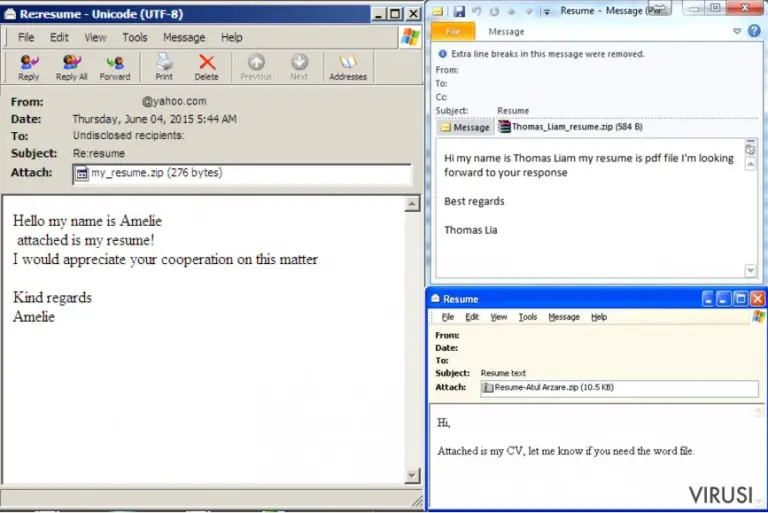This screenshot has width=768, height=513.
Task: Open View menu in lower Resume window
Action: tap(499, 317)
